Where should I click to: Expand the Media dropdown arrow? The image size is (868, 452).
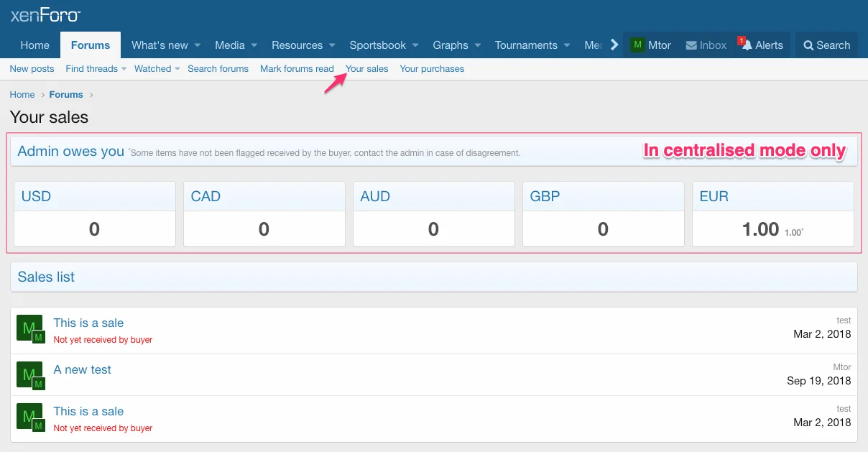pos(254,45)
